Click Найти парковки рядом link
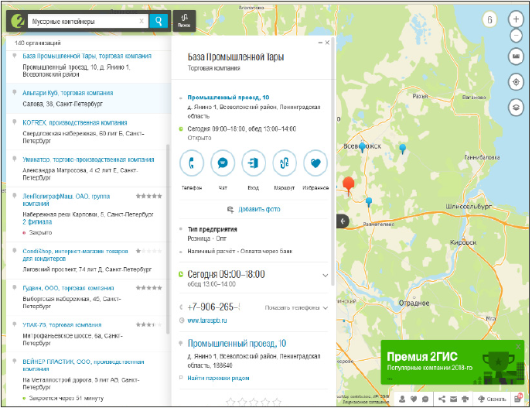Screen dimensions: 532x408 [x=218, y=378]
